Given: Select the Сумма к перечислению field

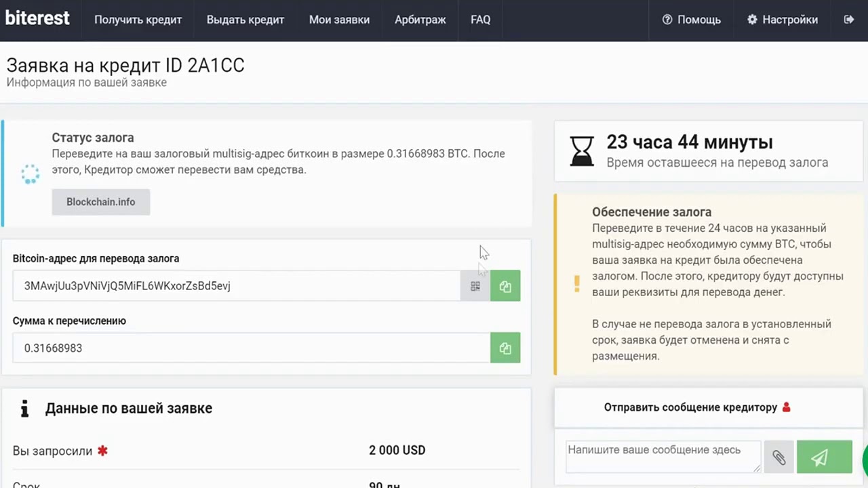Looking at the screenshot, I should [x=252, y=348].
